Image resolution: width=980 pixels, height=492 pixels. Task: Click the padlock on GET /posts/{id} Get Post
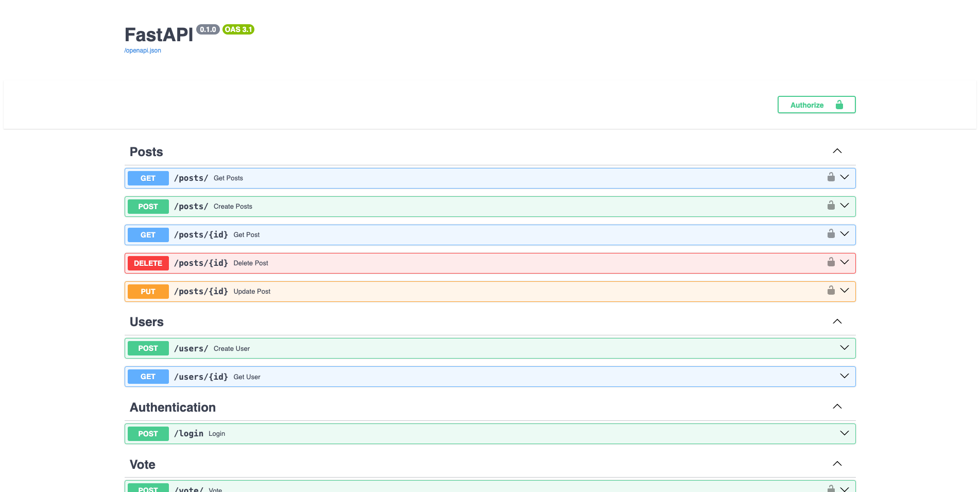tap(831, 234)
